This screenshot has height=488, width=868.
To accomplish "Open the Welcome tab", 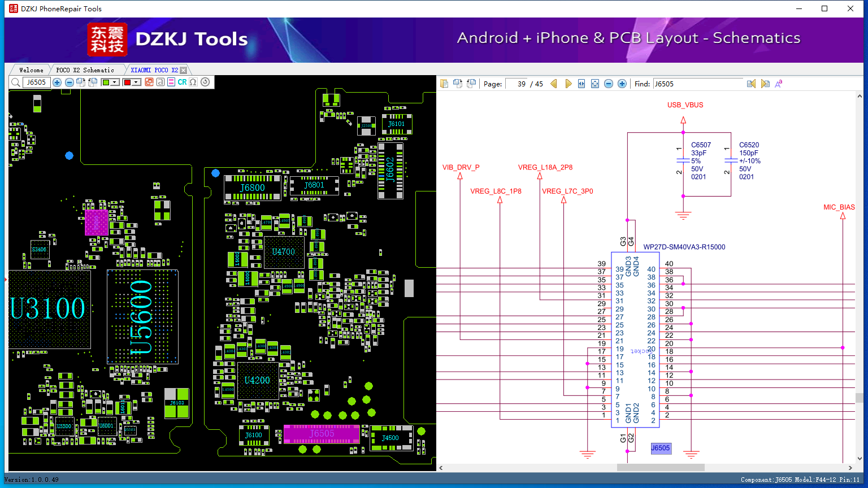I will (31, 70).
